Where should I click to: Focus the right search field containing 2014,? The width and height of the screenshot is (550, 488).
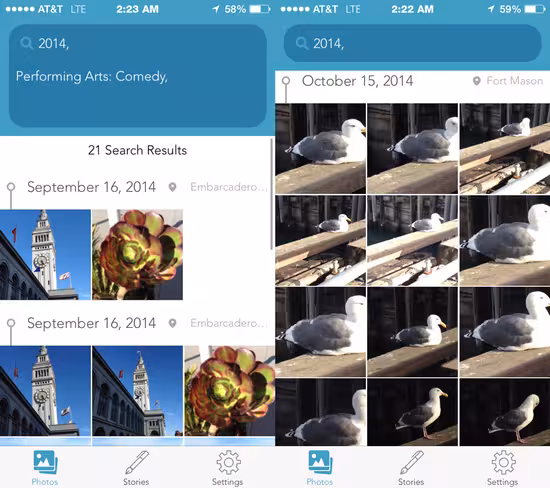412,44
